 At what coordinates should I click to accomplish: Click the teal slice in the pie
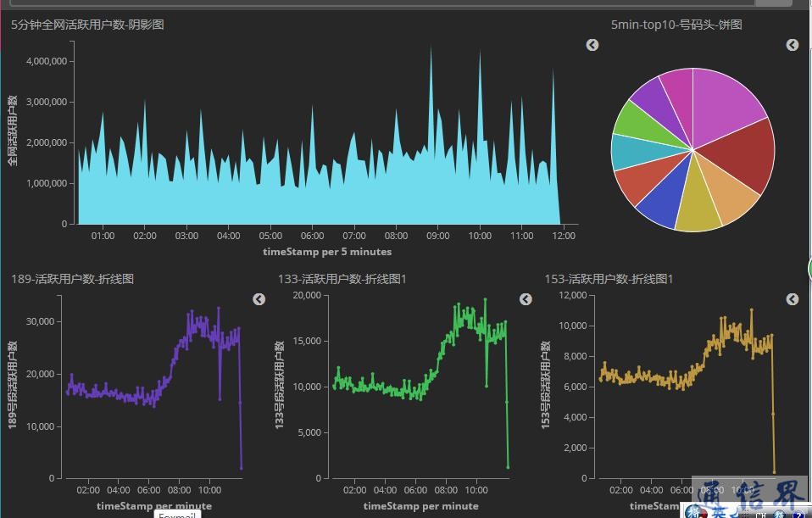[629, 151]
